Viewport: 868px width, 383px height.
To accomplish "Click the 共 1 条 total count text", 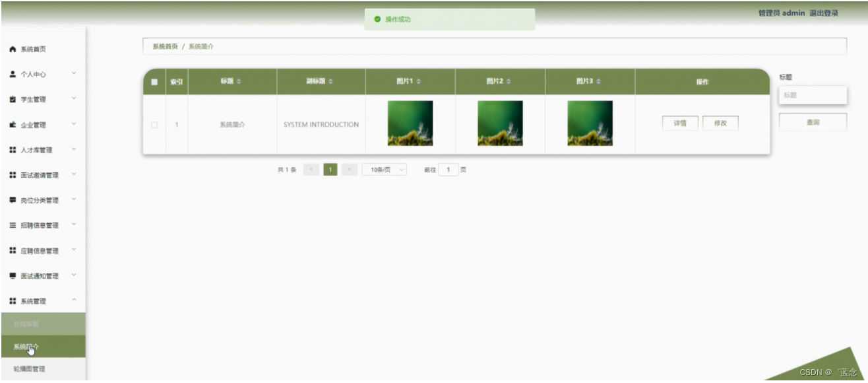I will (x=287, y=170).
